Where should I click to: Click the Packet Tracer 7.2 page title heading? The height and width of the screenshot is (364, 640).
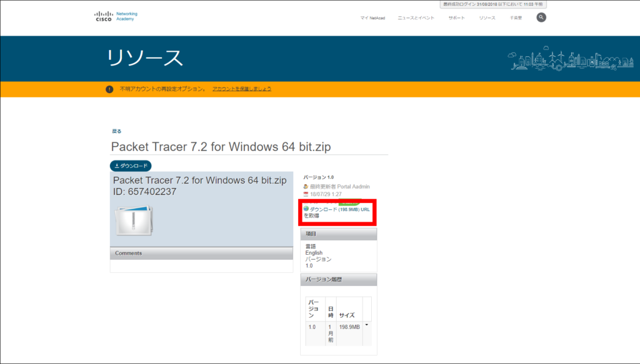pyautogui.click(x=221, y=147)
